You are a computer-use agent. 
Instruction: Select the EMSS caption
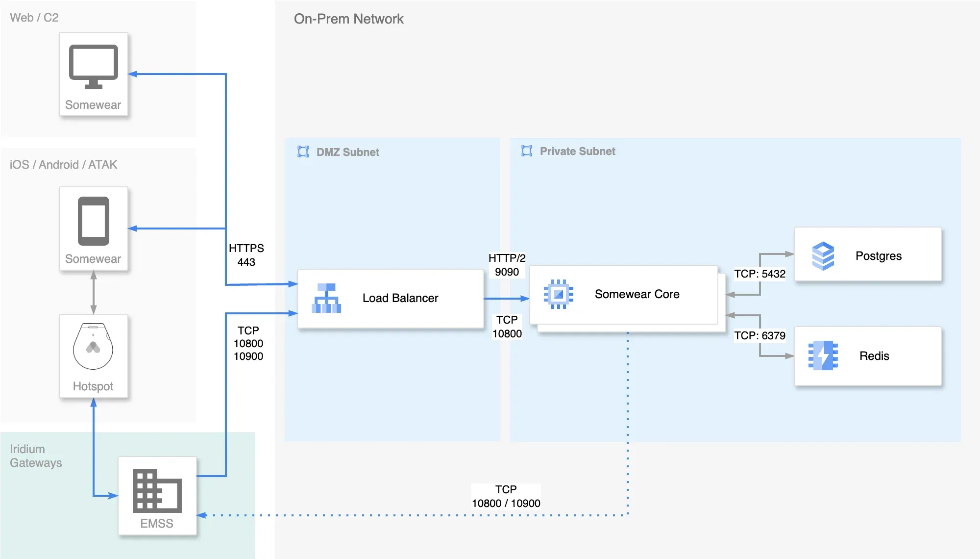[x=157, y=524]
